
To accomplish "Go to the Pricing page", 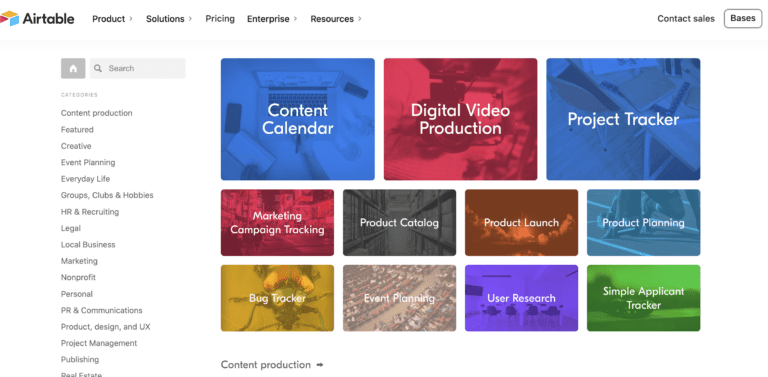I will click(220, 19).
